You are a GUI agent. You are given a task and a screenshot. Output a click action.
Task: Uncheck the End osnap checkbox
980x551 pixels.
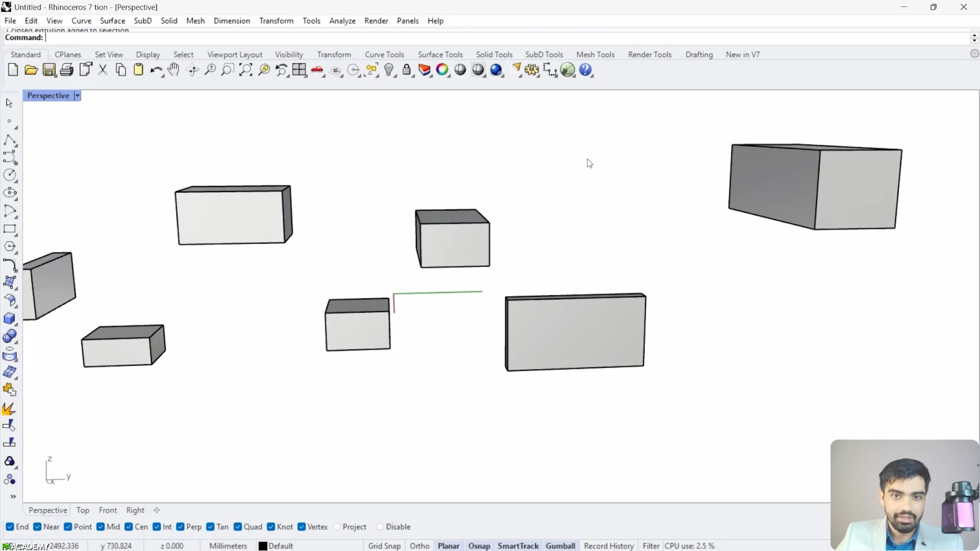pos(10,527)
